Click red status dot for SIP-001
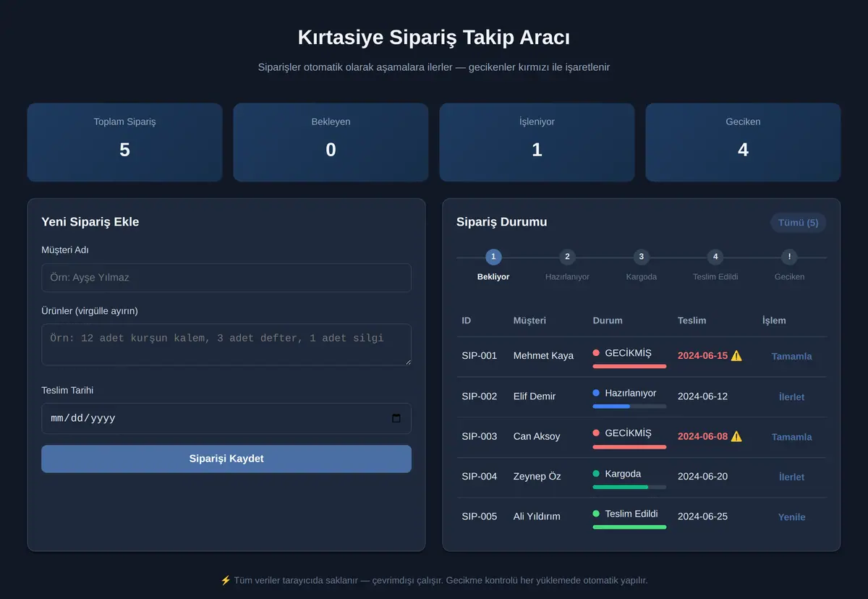The width and height of the screenshot is (868, 599). coord(596,353)
